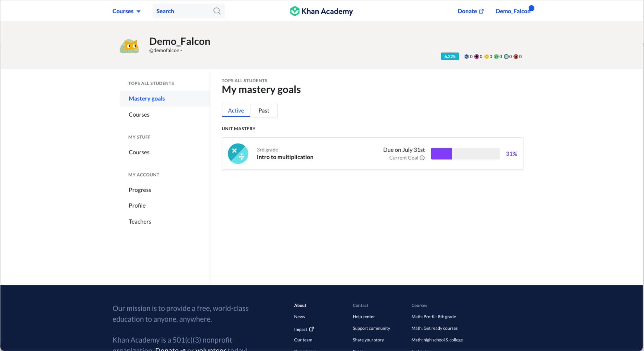The image size is (644, 351).
Task: Open Teachers in the sidebar
Action: [140, 221]
